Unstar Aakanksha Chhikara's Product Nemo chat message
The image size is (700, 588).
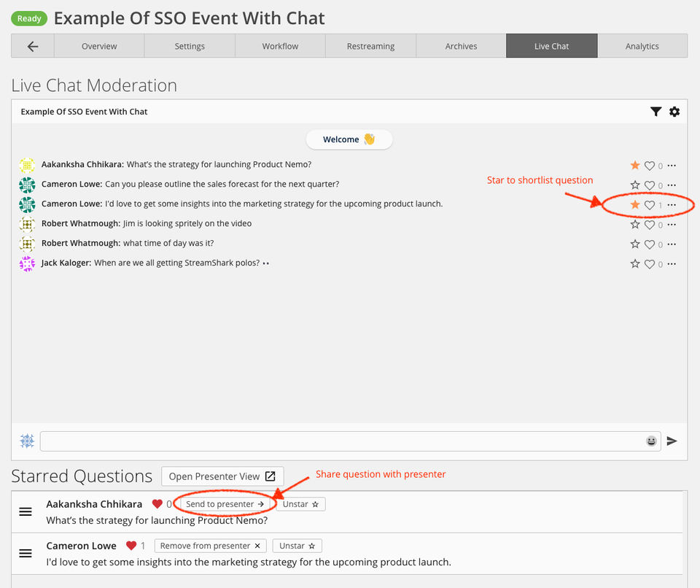click(x=635, y=166)
